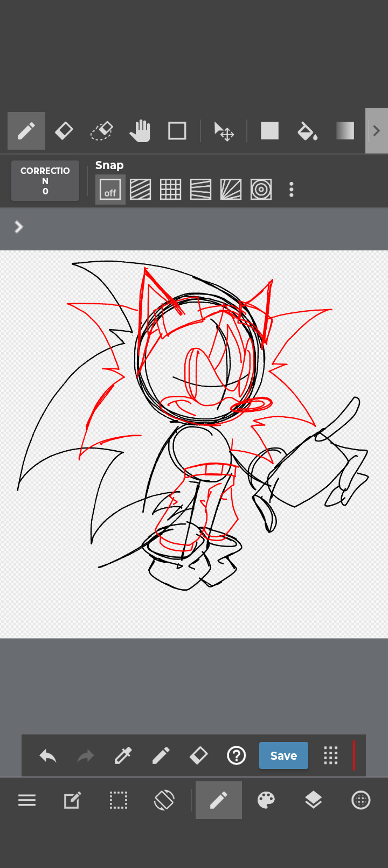Screen dimensions: 388x868
Task: Select the Fill Rectangle solid square tool
Action: (269, 131)
